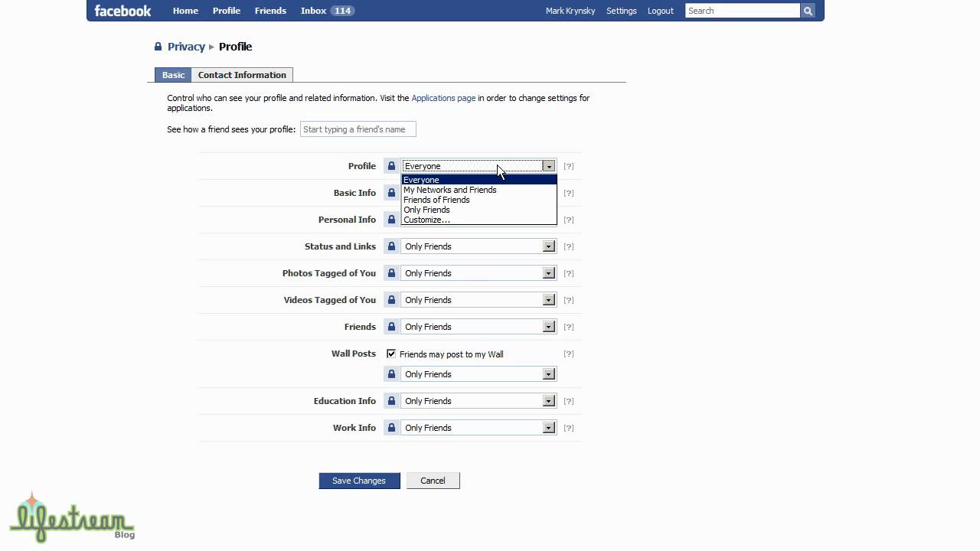The height and width of the screenshot is (551, 980).
Task: Click Save Changes button
Action: click(x=359, y=481)
